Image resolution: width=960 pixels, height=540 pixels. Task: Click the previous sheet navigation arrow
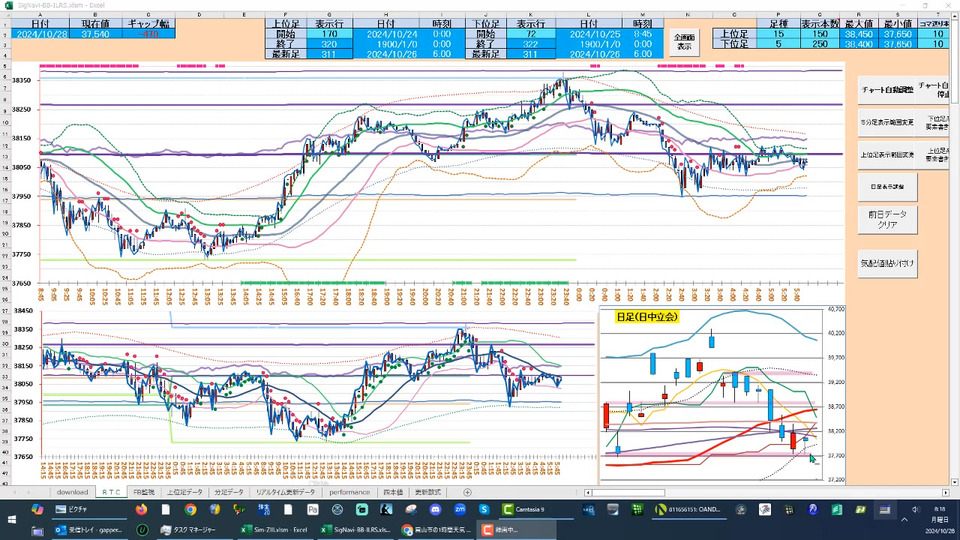pos(15,492)
